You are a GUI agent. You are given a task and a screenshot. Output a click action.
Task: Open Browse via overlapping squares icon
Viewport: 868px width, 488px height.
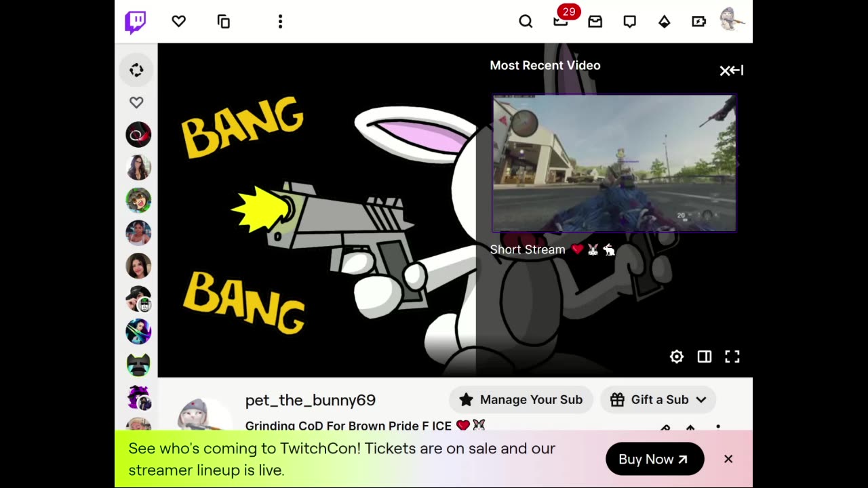[224, 22]
